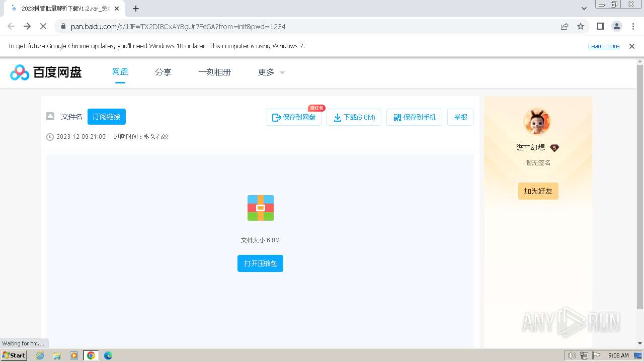
Task: Click the 暂无签名 signature text
Action: click(x=538, y=163)
